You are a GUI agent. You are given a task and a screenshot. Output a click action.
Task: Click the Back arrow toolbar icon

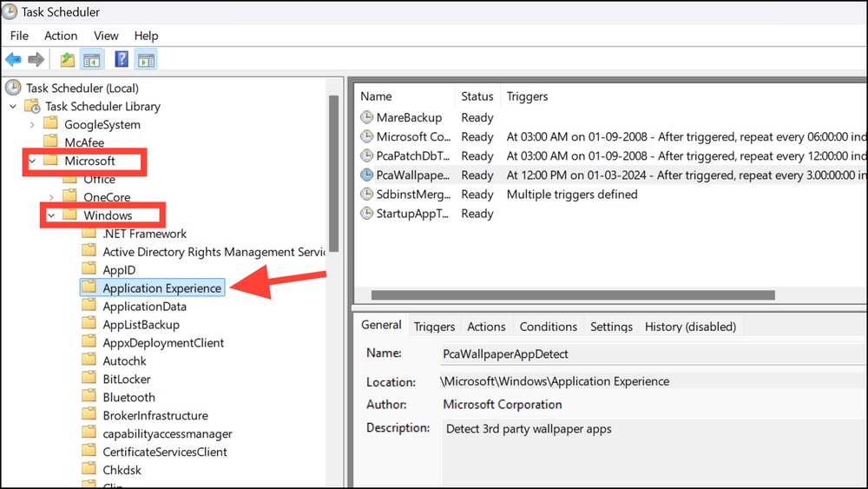[x=13, y=59]
